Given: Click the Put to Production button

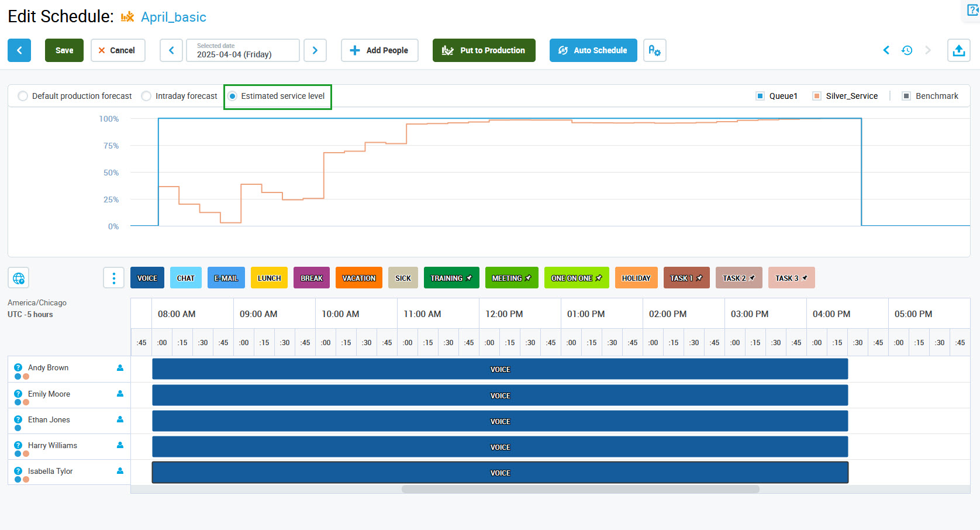Looking at the screenshot, I should tap(484, 50).
